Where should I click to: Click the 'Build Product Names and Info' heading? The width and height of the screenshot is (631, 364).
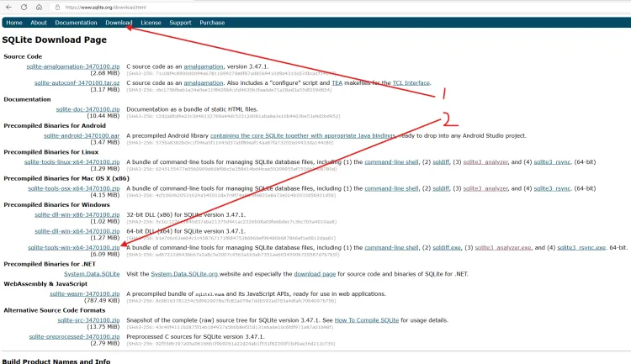tap(56, 361)
